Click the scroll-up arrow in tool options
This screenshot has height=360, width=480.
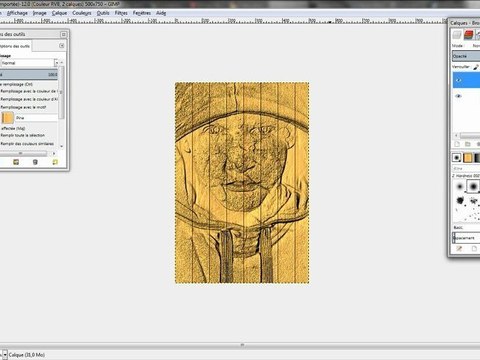(x=62, y=62)
